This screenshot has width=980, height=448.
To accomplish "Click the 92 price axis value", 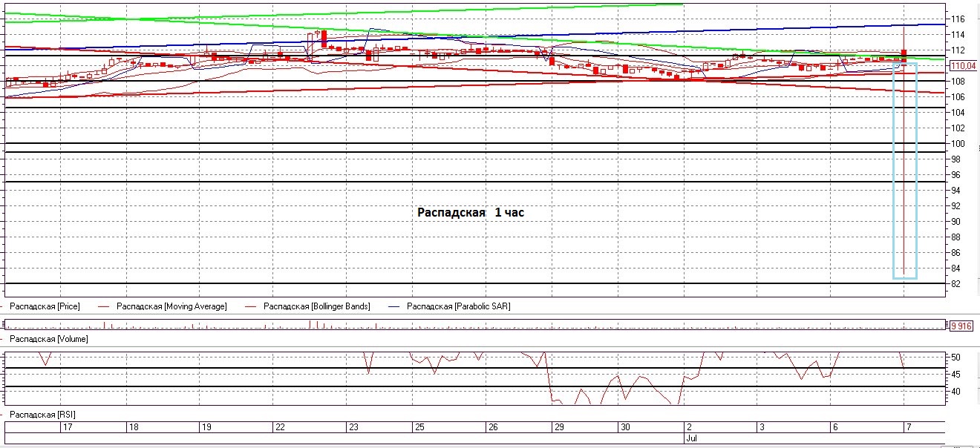I will 955,206.
